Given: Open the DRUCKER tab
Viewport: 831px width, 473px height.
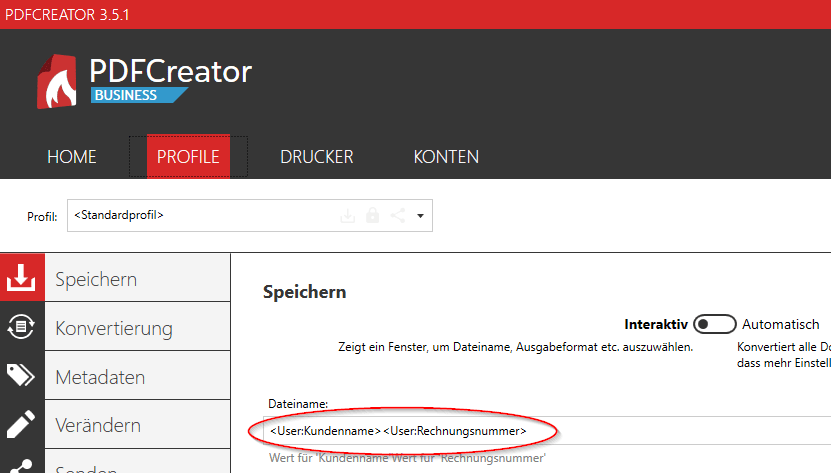Looking at the screenshot, I should point(316,157).
